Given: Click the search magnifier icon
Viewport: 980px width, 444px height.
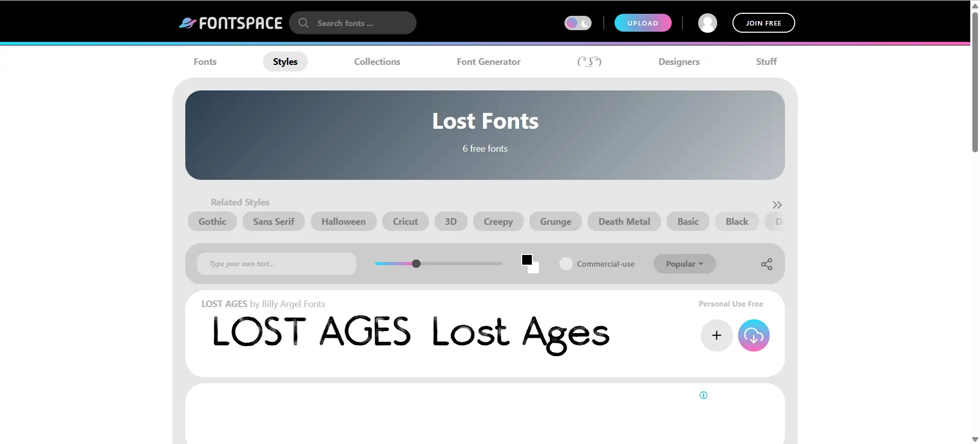Looking at the screenshot, I should click(x=304, y=23).
